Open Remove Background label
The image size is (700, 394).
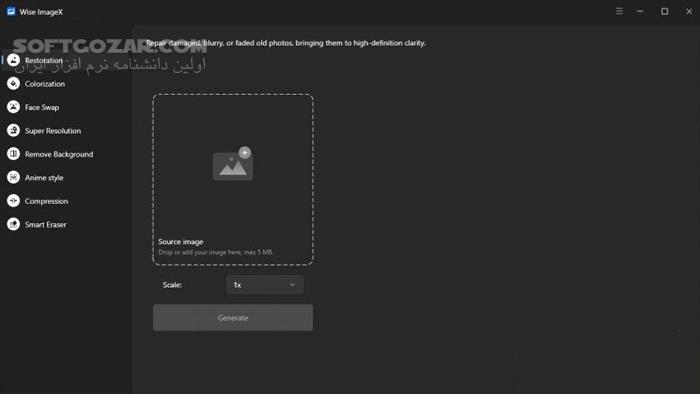59,154
